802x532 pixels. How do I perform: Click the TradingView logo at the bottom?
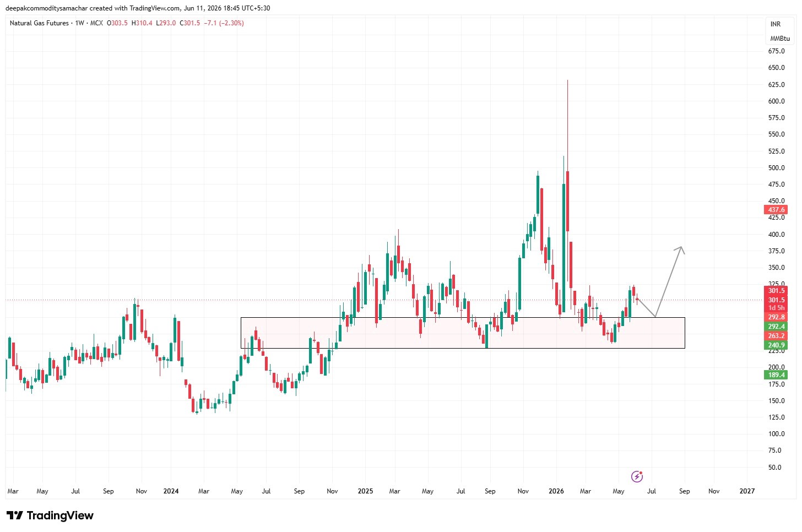coord(50,515)
